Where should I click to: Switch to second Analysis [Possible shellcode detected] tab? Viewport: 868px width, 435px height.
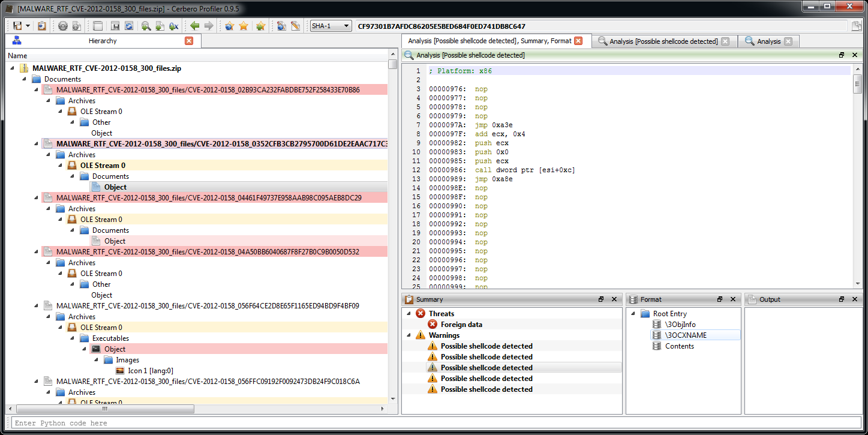(x=663, y=41)
